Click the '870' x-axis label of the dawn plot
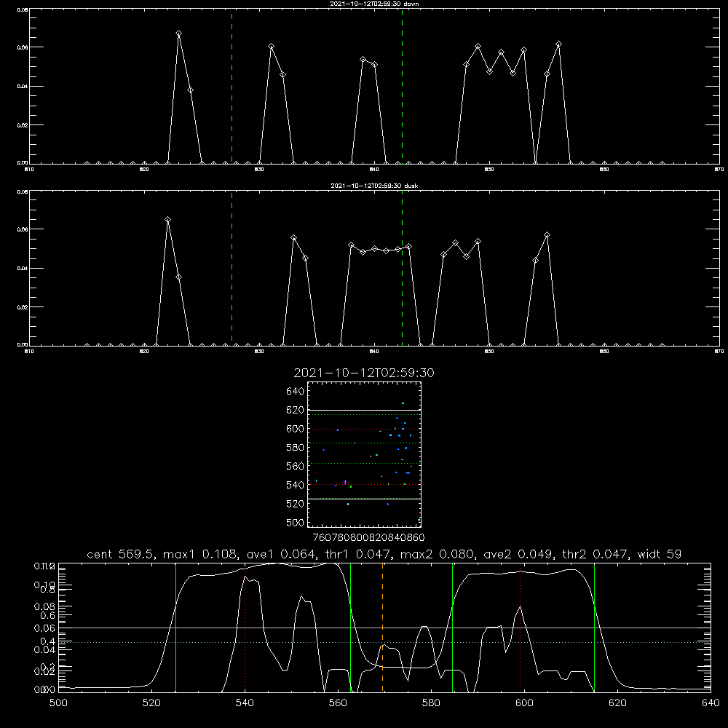 (x=719, y=170)
